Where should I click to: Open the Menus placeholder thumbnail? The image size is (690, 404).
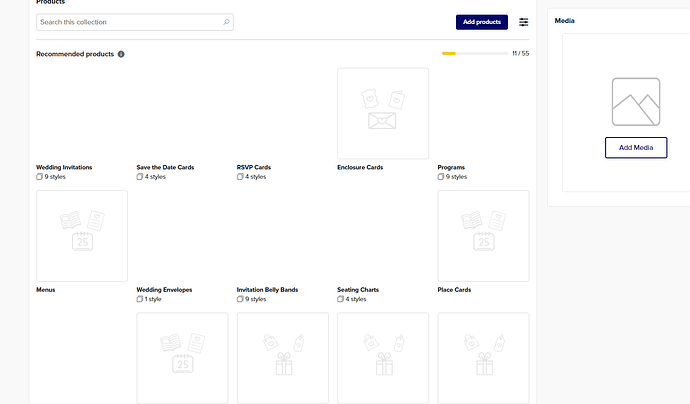click(x=82, y=236)
